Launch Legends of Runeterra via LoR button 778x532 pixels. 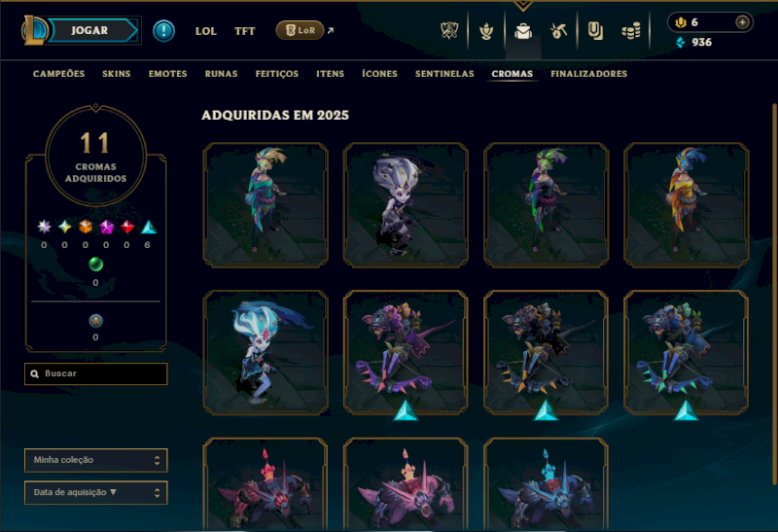301,30
